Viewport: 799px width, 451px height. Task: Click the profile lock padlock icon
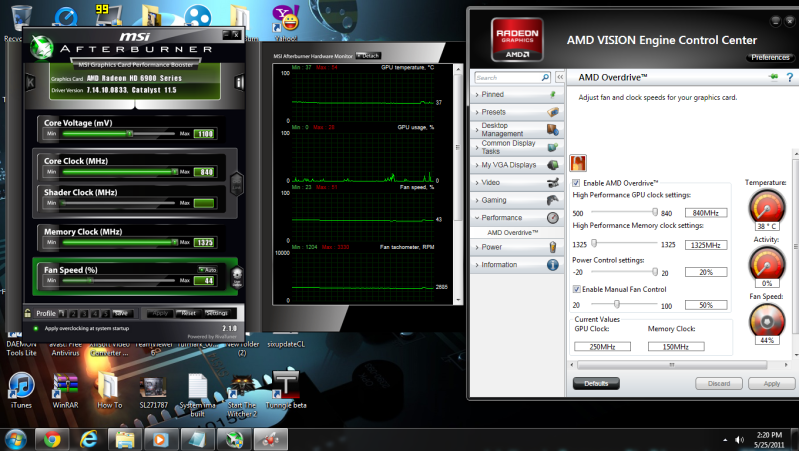pos(28,313)
